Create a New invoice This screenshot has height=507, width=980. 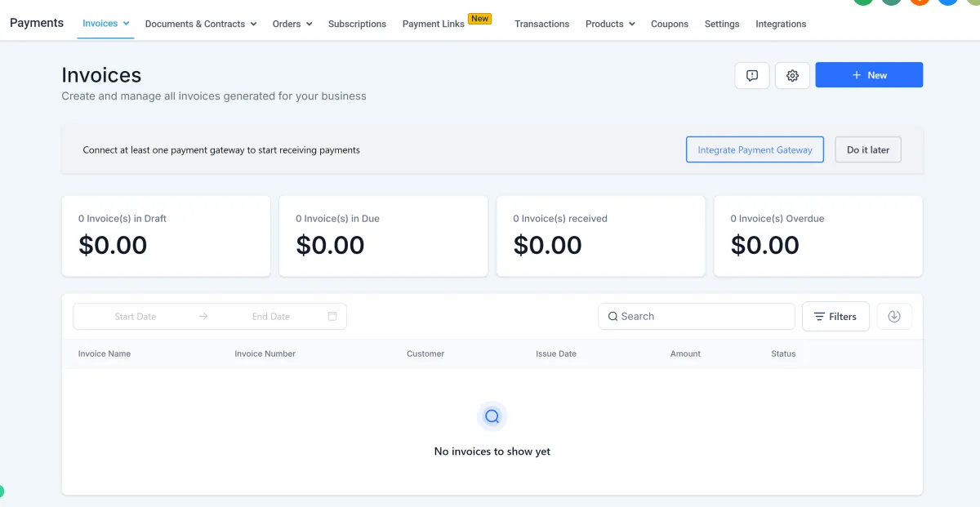coord(869,75)
